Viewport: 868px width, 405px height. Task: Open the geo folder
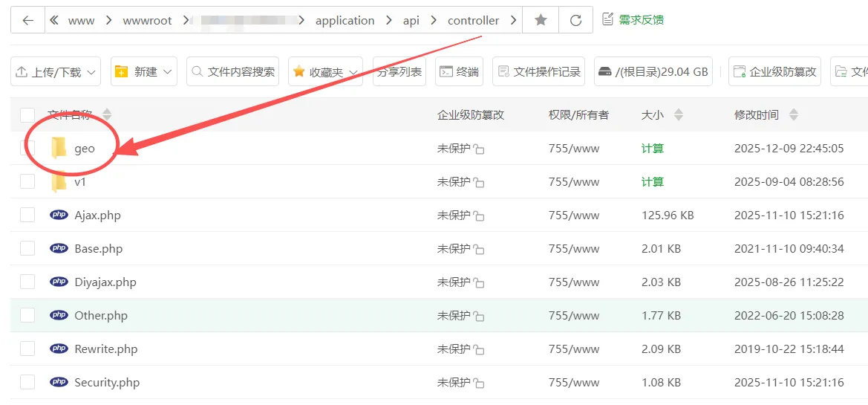[x=85, y=149]
